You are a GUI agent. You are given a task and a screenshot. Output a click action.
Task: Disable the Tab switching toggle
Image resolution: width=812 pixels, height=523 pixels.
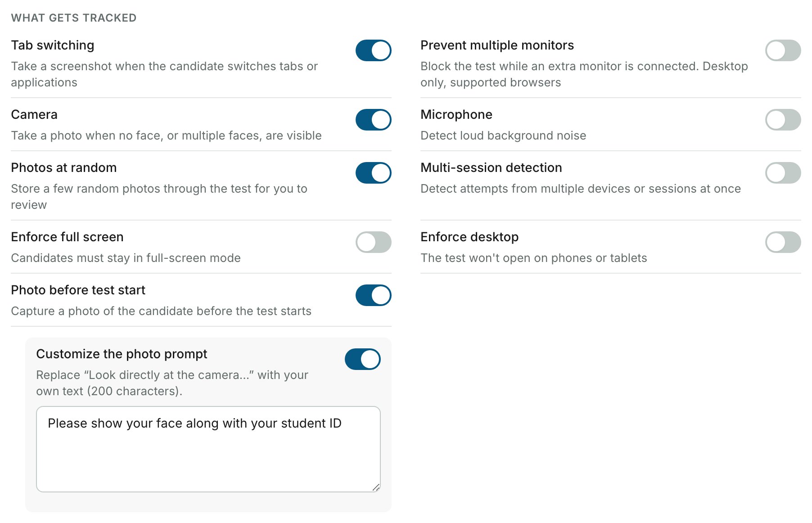373,50
